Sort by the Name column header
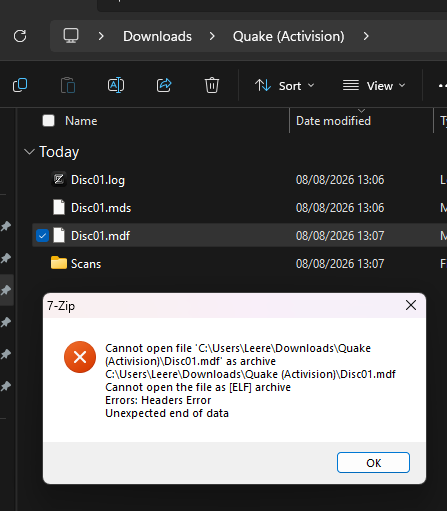The width and height of the screenshot is (447, 511). tap(81, 121)
